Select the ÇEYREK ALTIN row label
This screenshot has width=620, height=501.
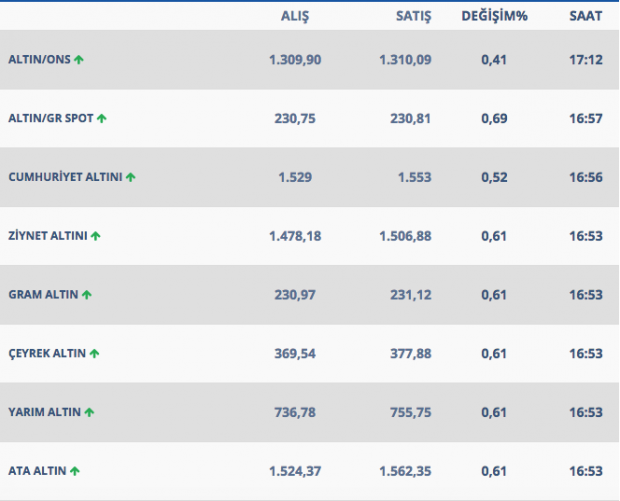tap(47, 353)
